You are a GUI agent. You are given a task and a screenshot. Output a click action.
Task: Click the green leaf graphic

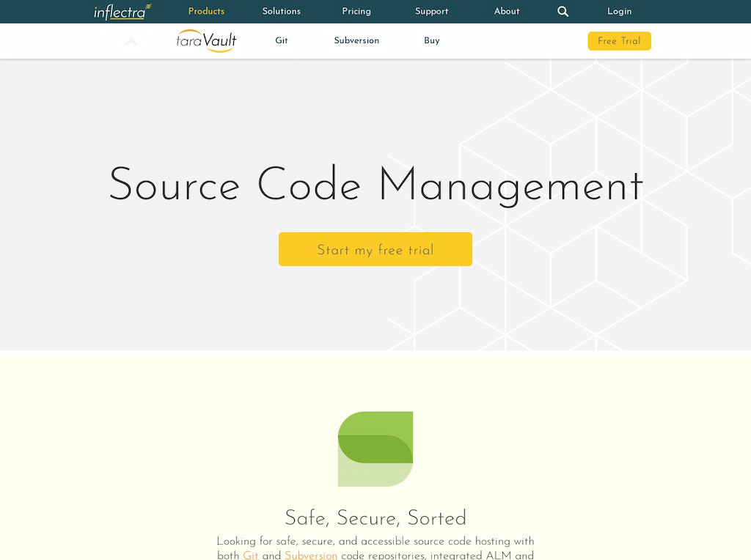pos(375,449)
